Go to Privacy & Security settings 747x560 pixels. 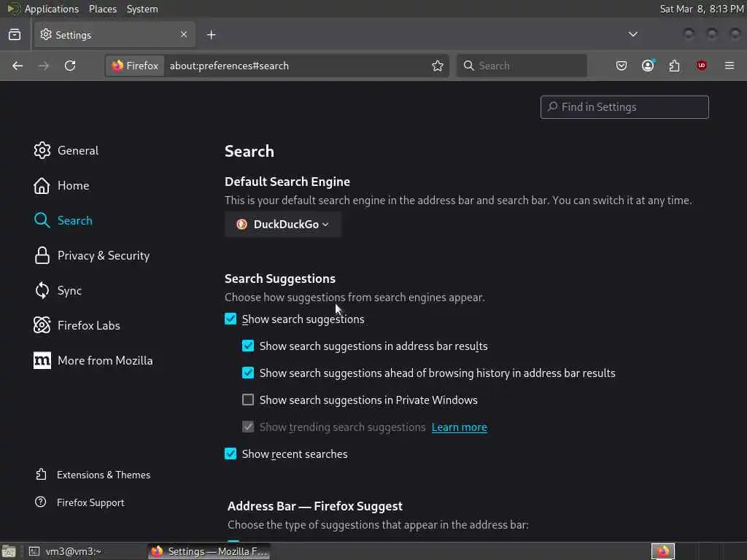[103, 255]
